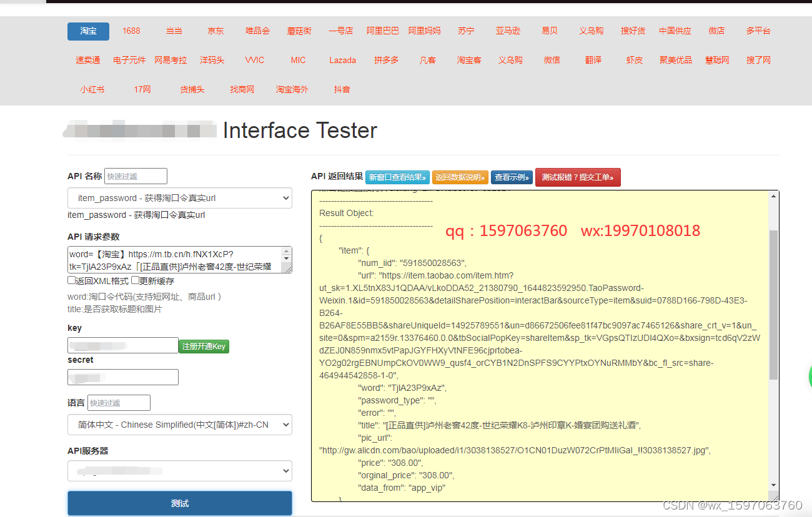Enable the 更新缓存 checkbox
The image size is (812, 517).
[135, 280]
